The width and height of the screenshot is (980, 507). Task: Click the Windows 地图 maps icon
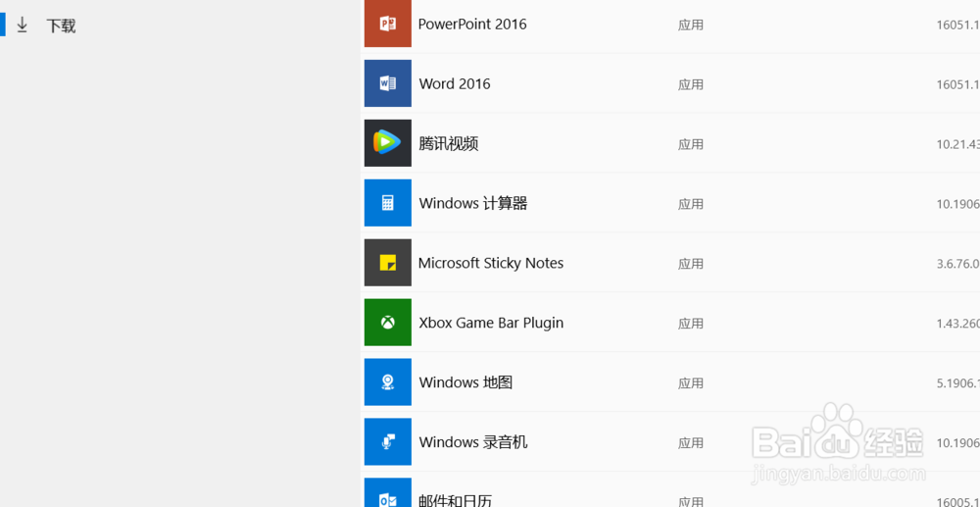pyautogui.click(x=387, y=382)
